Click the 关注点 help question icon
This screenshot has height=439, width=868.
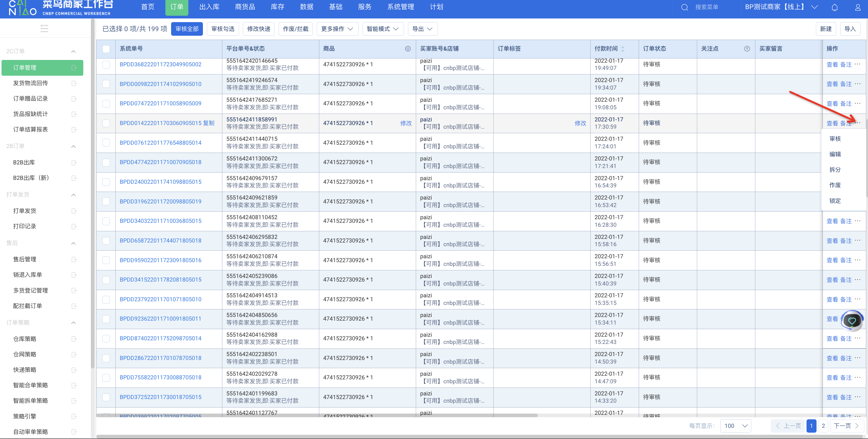(x=747, y=49)
